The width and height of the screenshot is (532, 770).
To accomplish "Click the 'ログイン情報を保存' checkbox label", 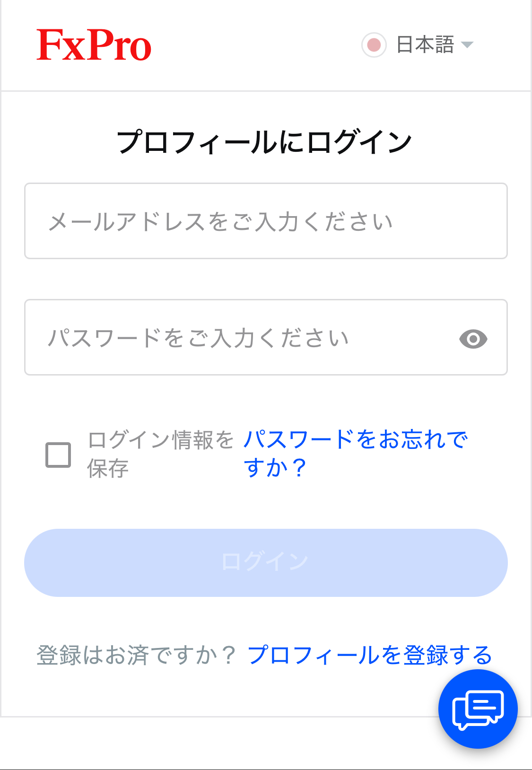I will [x=161, y=440].
